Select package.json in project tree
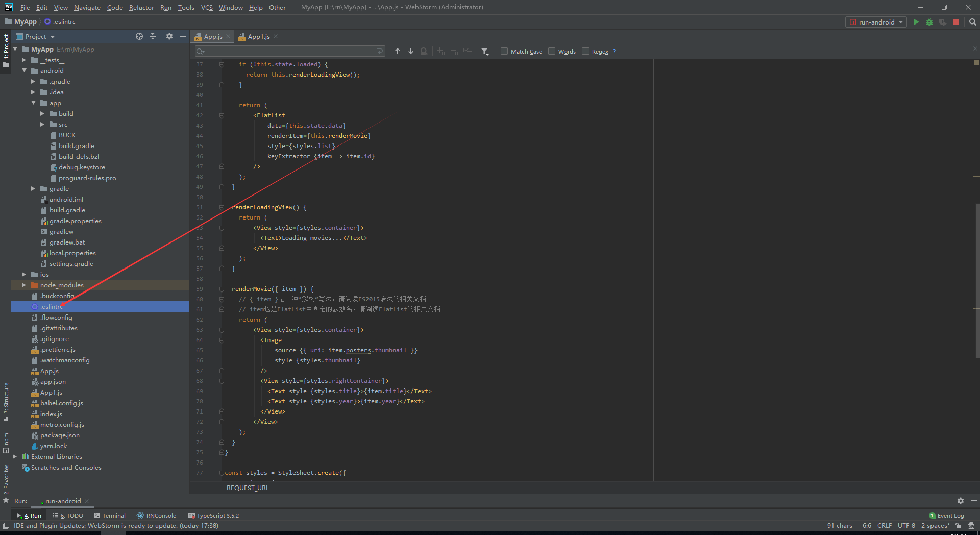This screenshot has width=980, height=535. (x=60, y=435)
